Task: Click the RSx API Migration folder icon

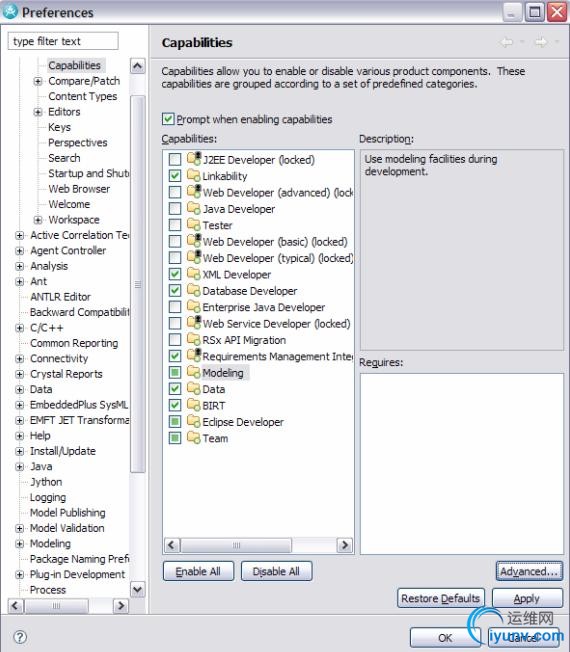Action: click(194, 340)
